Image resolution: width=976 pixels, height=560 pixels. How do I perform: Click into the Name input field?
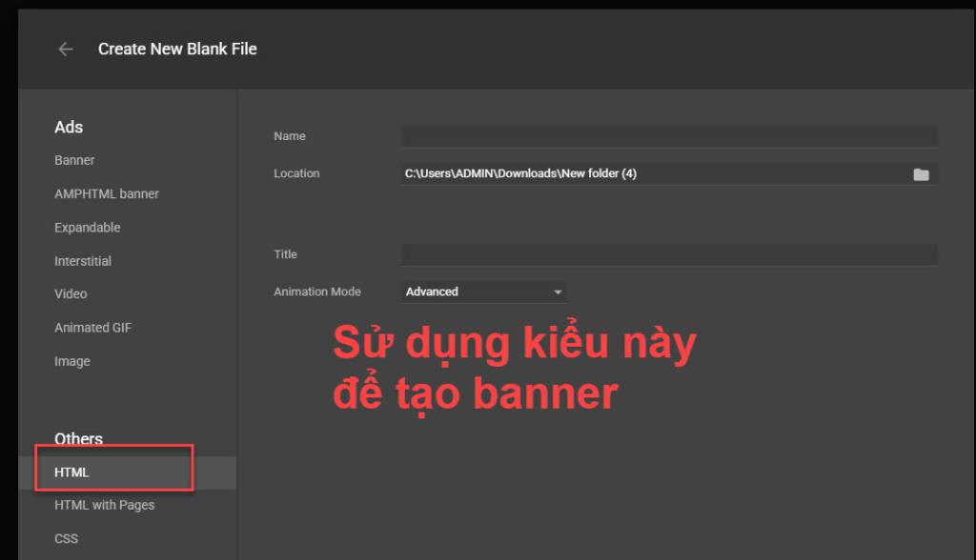click(669, 136)
